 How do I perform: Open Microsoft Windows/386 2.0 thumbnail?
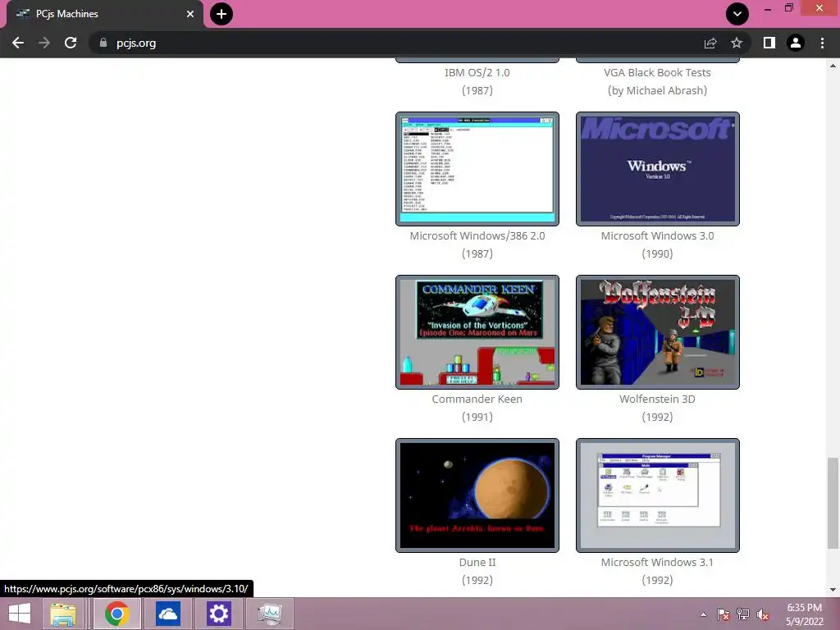[477, 169]
